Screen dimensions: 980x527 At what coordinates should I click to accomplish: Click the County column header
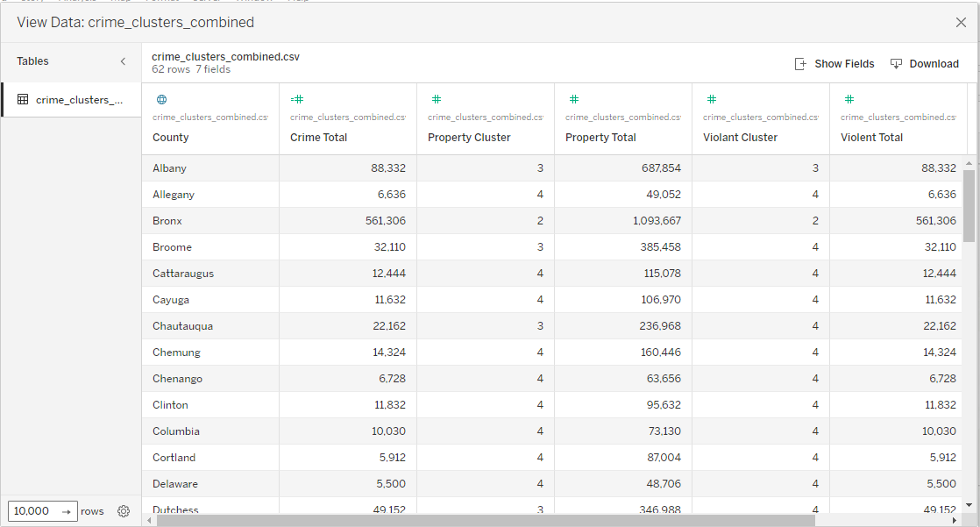click(x=171, y=138)
